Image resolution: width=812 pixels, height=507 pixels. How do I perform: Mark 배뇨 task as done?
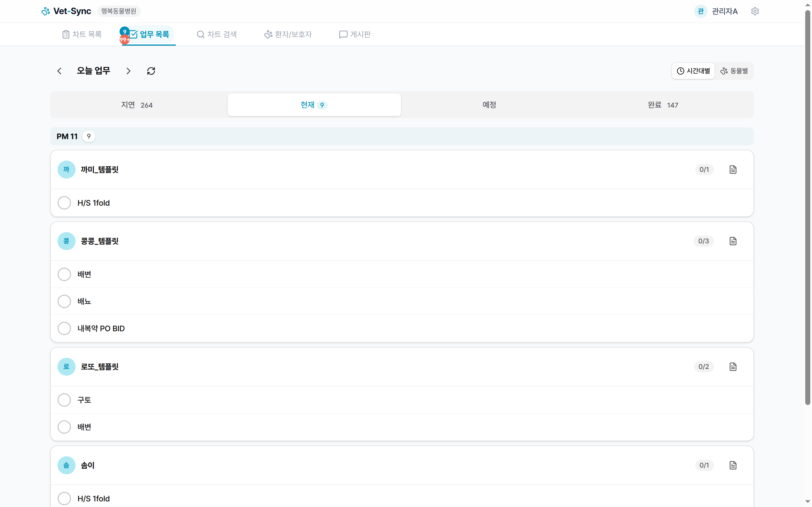coord(64,301)
